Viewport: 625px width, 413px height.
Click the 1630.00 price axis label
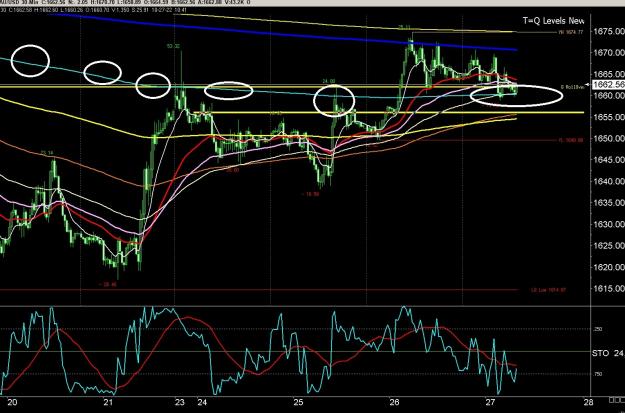pos(609,224)
